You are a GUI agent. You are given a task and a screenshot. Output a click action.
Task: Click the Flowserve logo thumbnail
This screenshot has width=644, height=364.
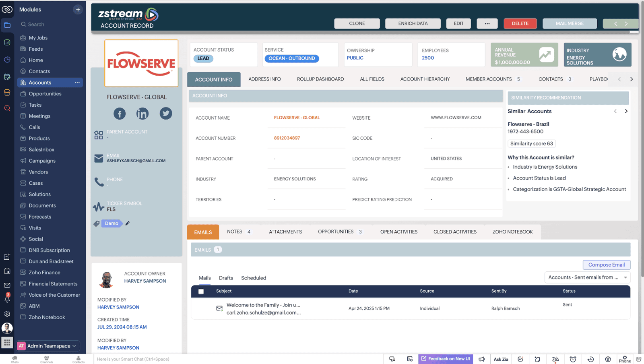tap(141, 63)
